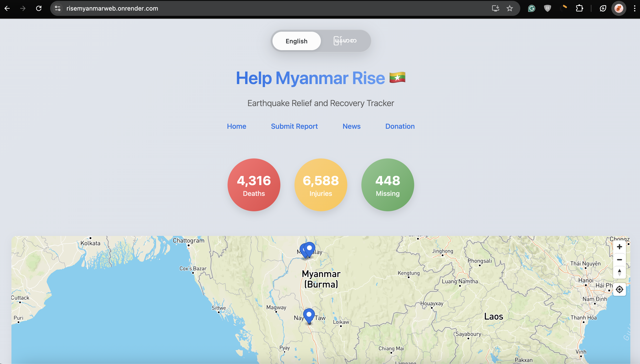Open the Chrome three-dot menu

[x=634, y=9]
